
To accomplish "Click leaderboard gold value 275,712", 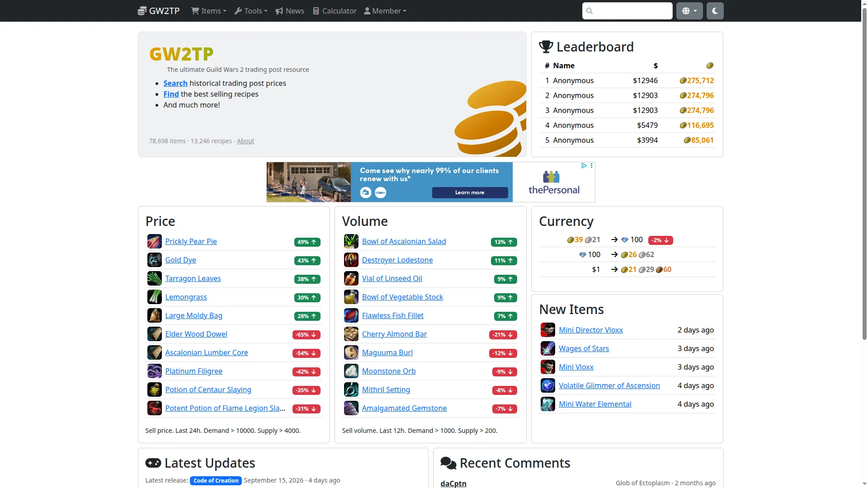I will [x=697, y=80].
